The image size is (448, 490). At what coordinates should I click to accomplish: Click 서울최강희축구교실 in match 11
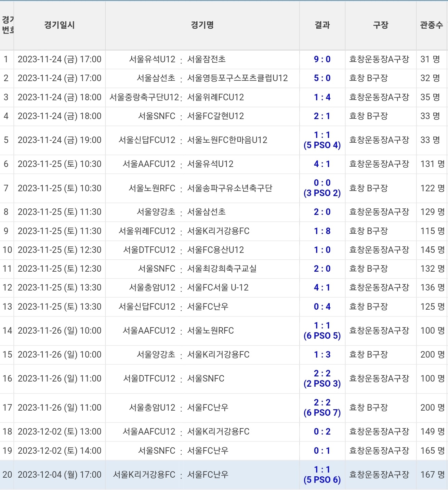point(222,269)
